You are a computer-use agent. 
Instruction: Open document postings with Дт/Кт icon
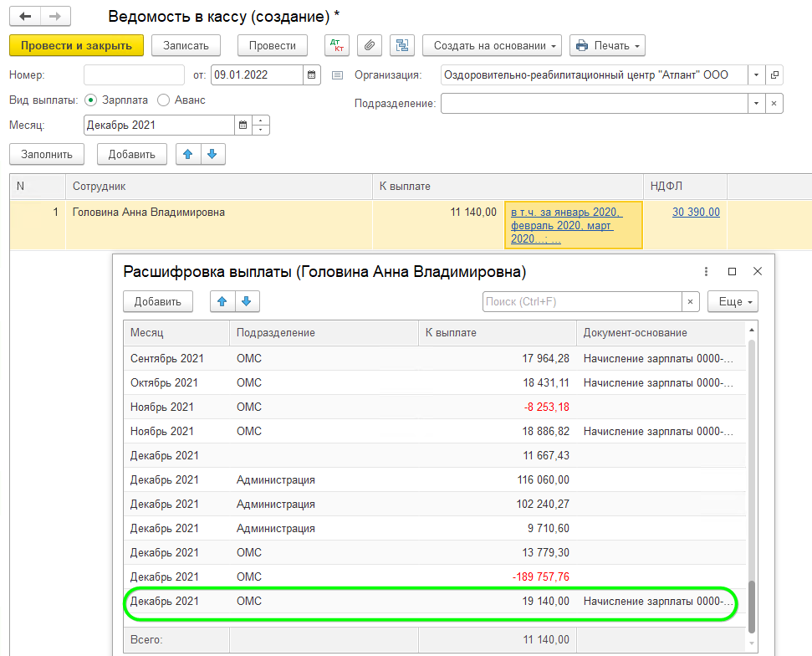[x=337, y=45]
